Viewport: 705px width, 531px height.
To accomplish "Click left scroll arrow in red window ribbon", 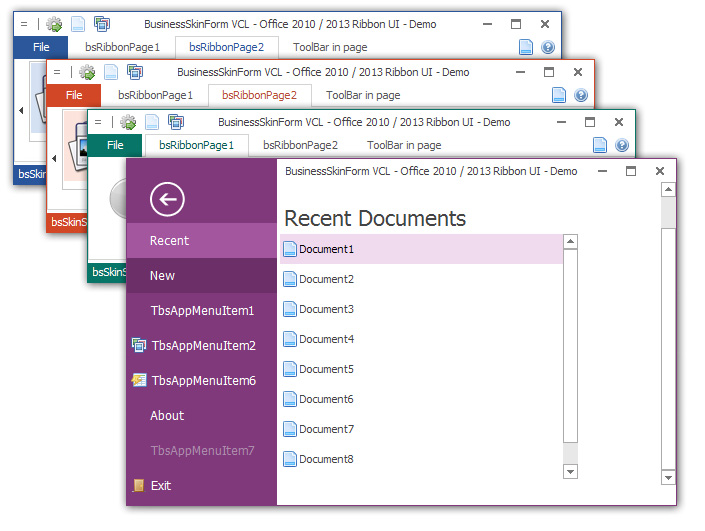I will point(54,158).
